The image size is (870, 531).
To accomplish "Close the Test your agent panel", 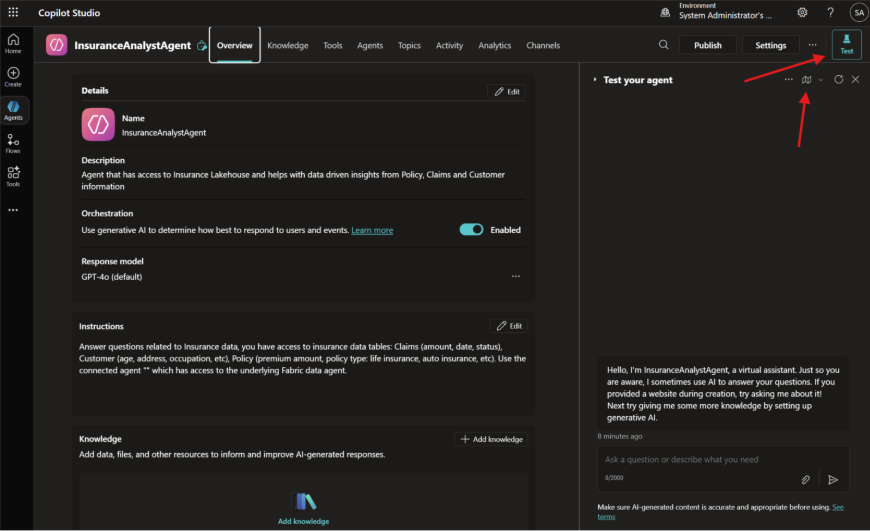I will [856, 79].
